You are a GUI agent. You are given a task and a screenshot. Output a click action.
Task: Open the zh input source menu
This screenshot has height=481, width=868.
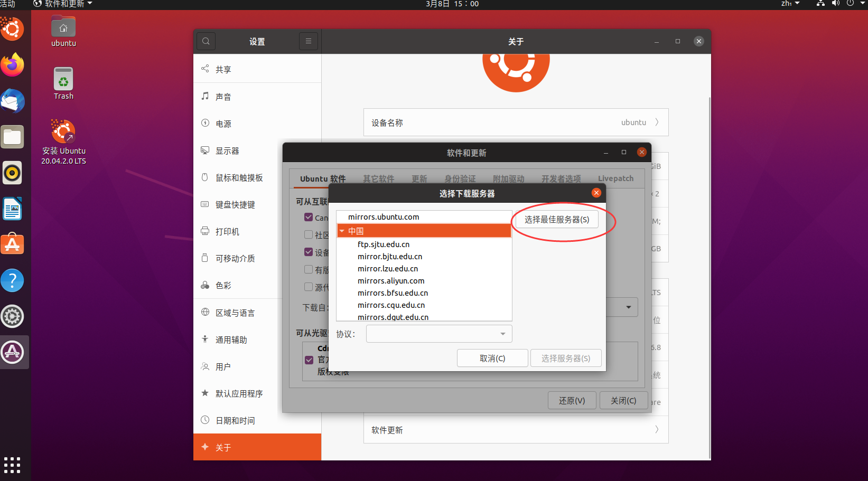point(790,4)
